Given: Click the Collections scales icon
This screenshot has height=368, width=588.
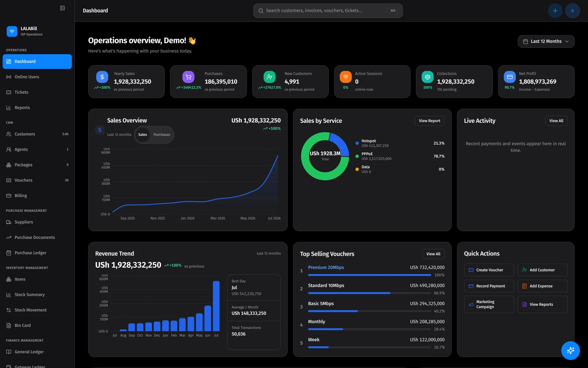Looking at the screenshot, I should 428,77.
